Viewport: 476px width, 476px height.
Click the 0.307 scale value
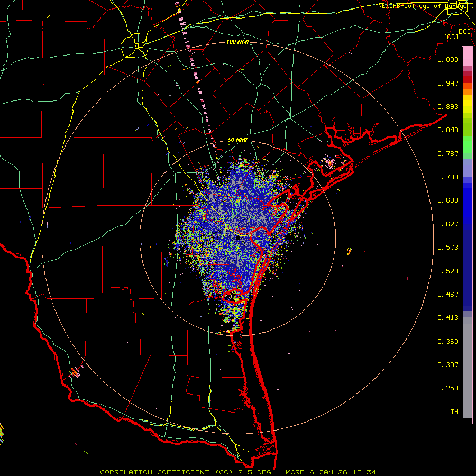448,364
